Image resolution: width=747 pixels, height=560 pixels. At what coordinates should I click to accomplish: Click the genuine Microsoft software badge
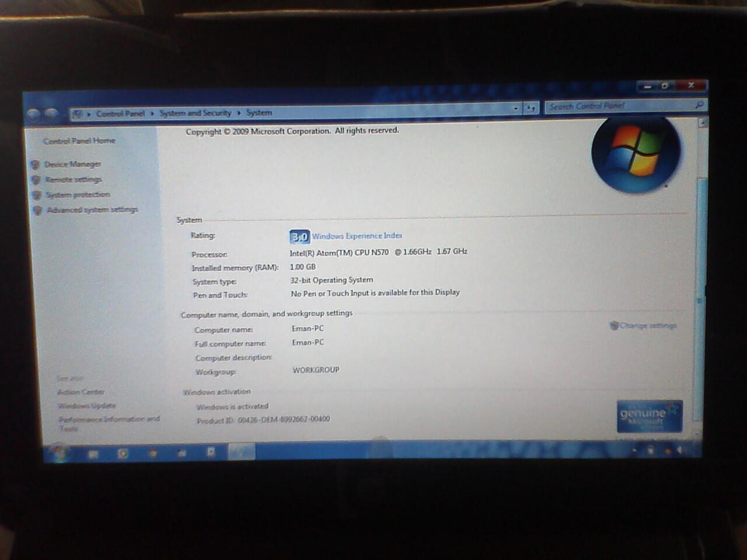650,416
